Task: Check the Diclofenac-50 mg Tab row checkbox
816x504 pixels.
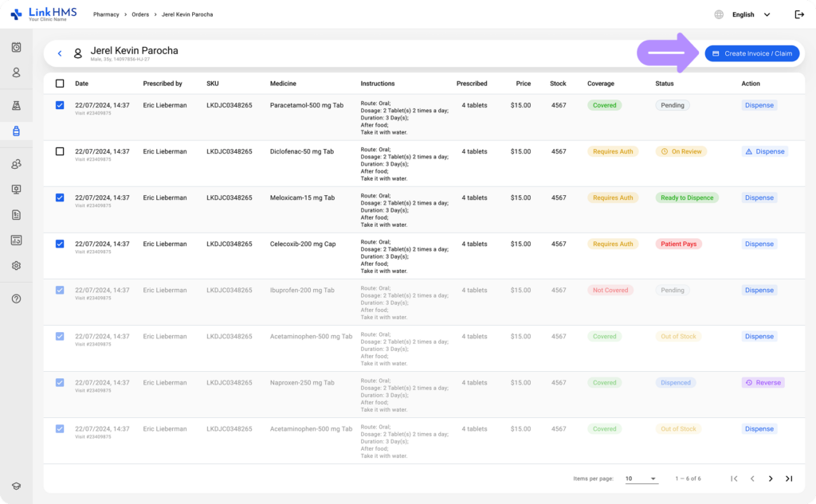Action: (x=60, y=151)
